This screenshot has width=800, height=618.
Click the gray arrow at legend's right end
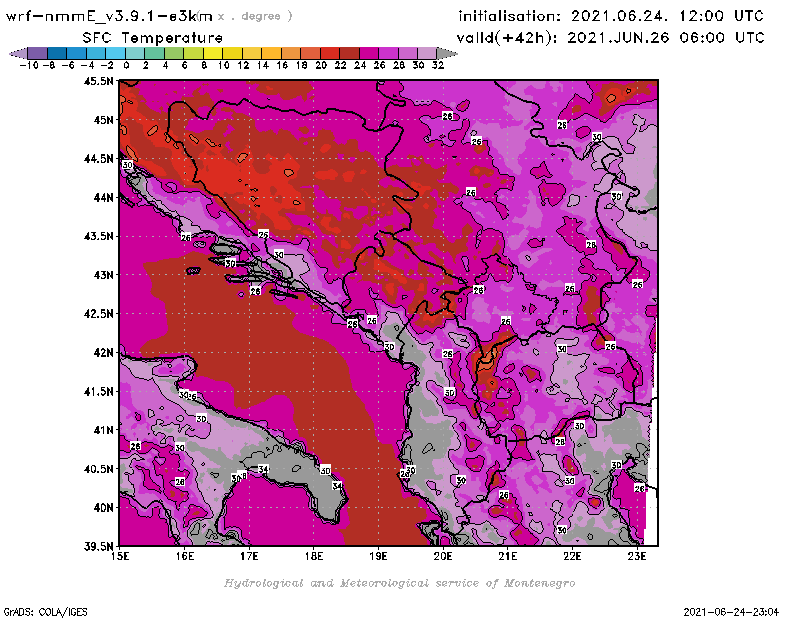point(447,53)
